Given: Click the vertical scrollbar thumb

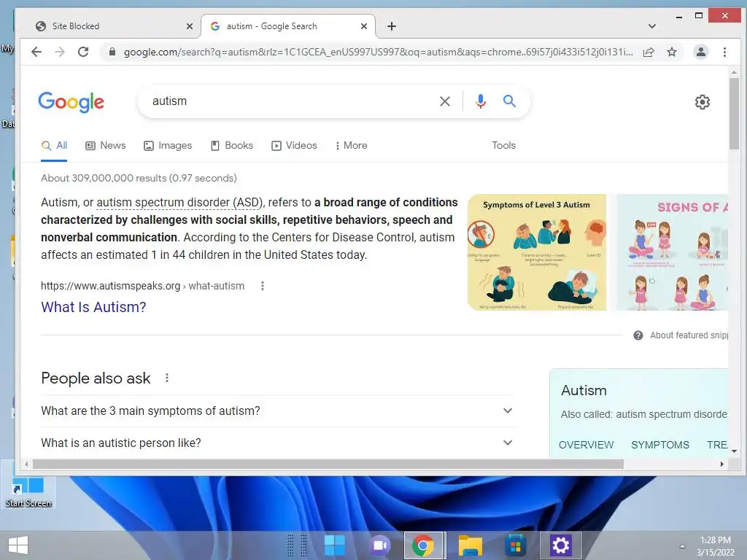Looking at the screenshot, I should pos(734,113).
